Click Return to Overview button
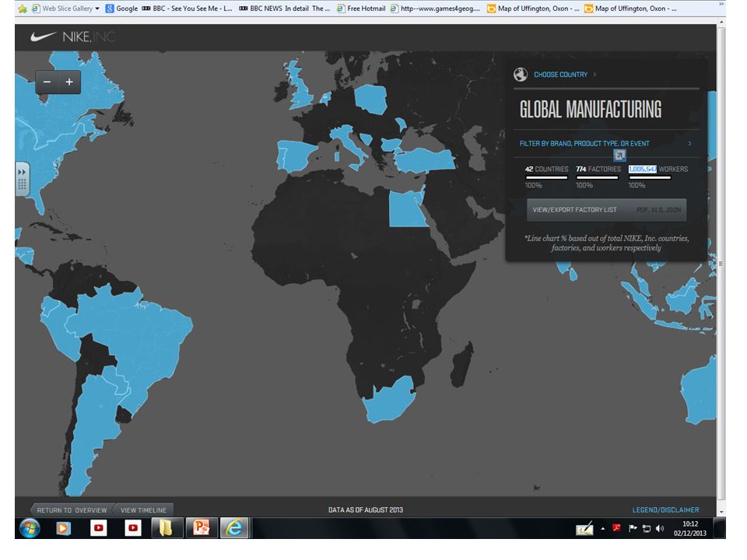 point(72,510)
